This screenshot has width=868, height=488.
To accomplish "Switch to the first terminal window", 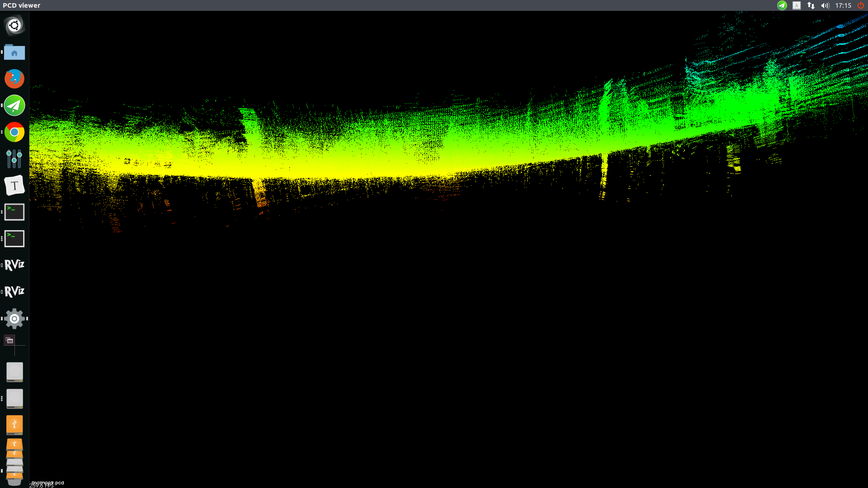I will click(14, 212).
